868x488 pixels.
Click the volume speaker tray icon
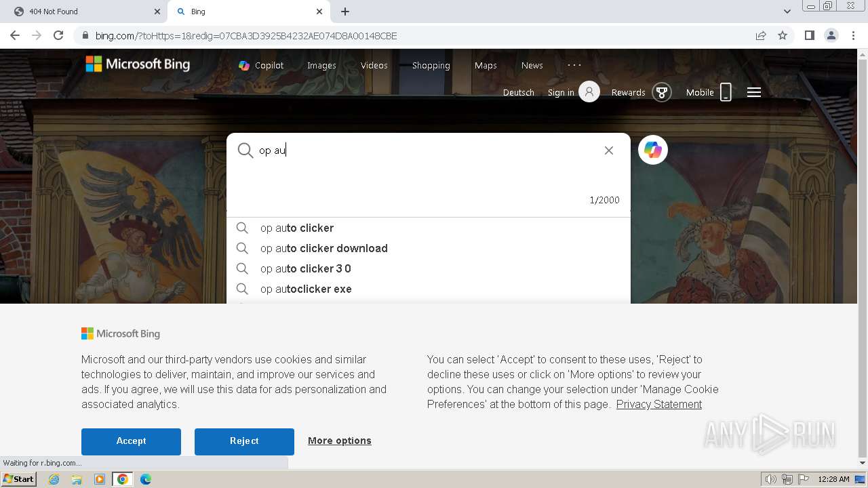pyautogui.click(x=771, y=479)
